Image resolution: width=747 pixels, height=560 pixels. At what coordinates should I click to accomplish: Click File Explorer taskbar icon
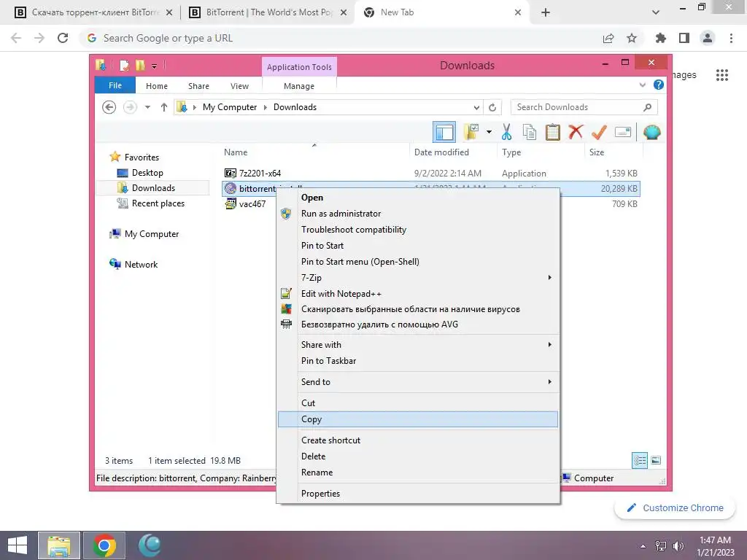pos(59,545)
